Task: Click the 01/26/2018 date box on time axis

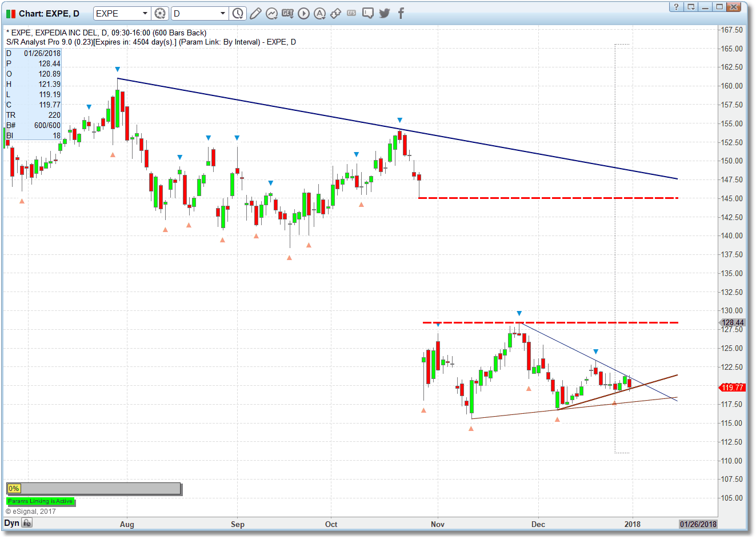Action: click(698, 524)
